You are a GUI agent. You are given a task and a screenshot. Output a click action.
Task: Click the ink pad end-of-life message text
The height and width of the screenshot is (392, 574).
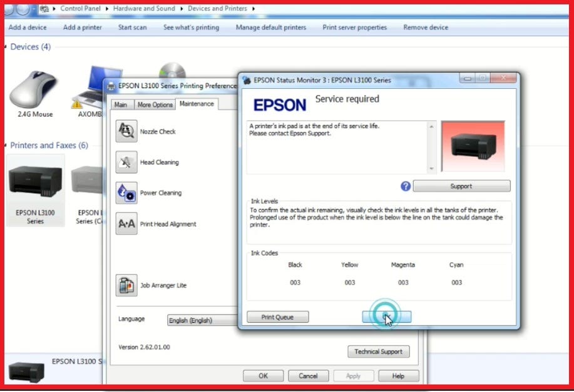[314, 129]
